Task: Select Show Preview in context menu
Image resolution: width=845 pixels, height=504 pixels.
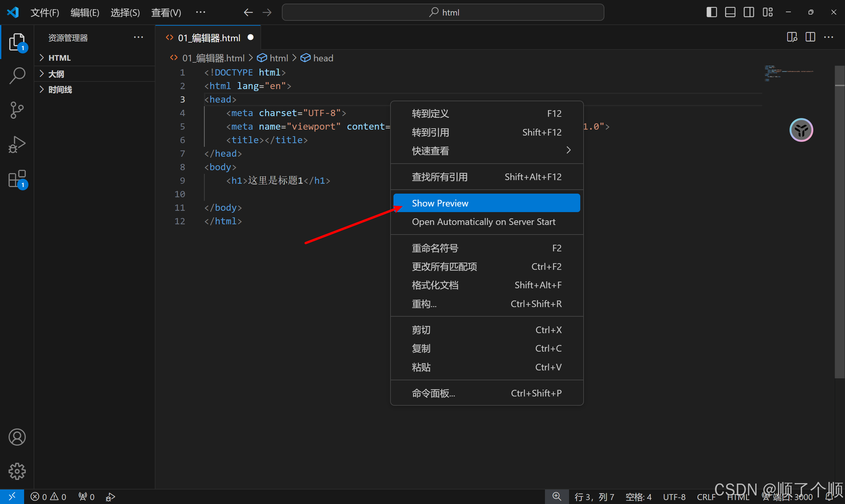Action: [487, 203]
